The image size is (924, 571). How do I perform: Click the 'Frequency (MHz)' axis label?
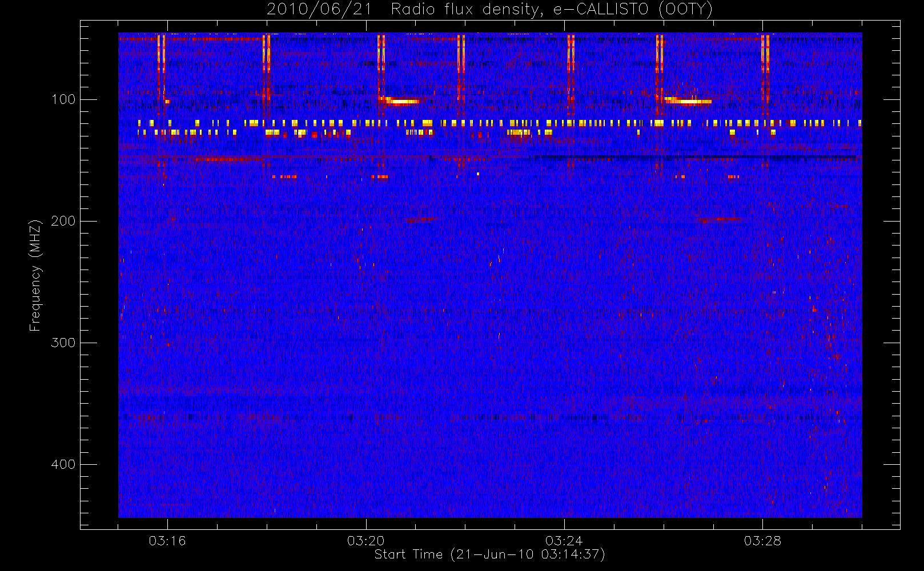click(35, 275)
